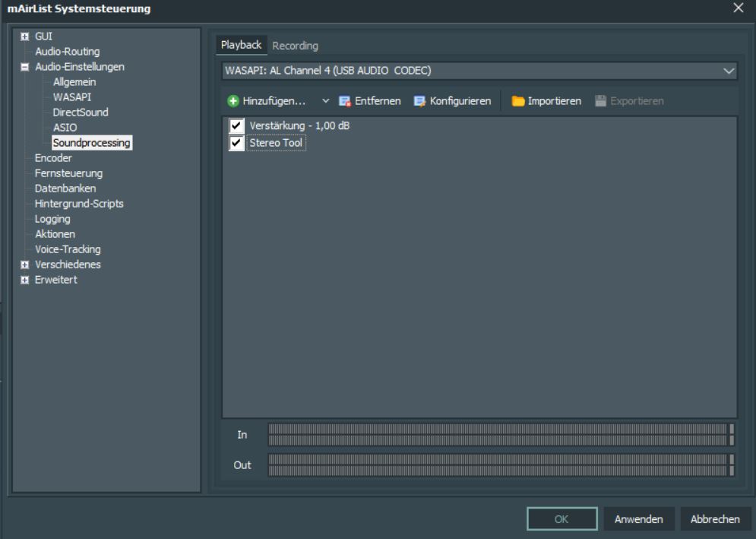Close the Systemsteuerung dialog with X

coord(738,8)
